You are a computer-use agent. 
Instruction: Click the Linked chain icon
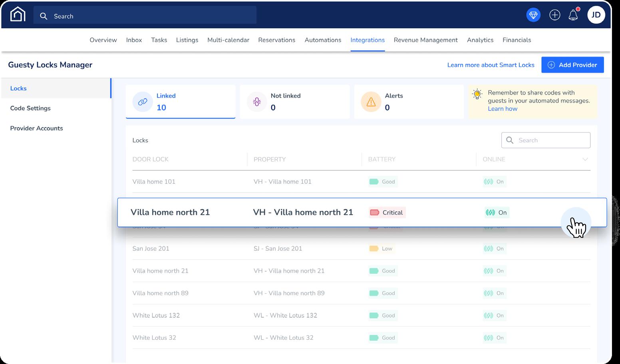143,102
